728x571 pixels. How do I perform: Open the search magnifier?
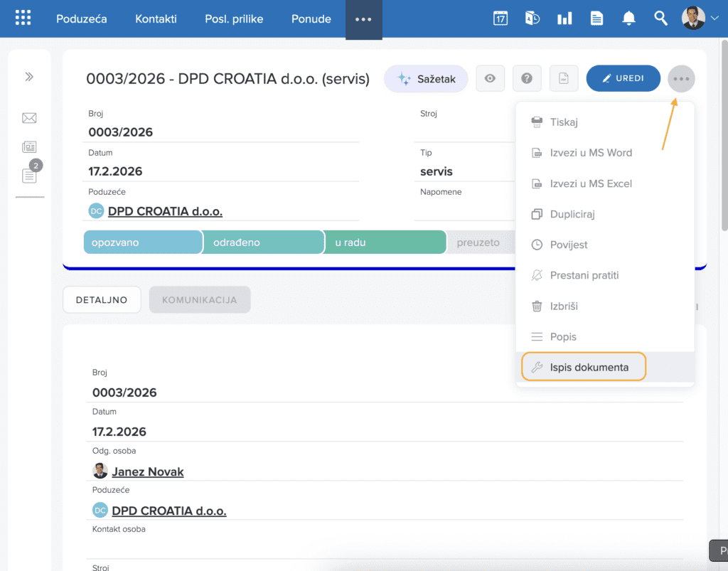coord(660,18)
